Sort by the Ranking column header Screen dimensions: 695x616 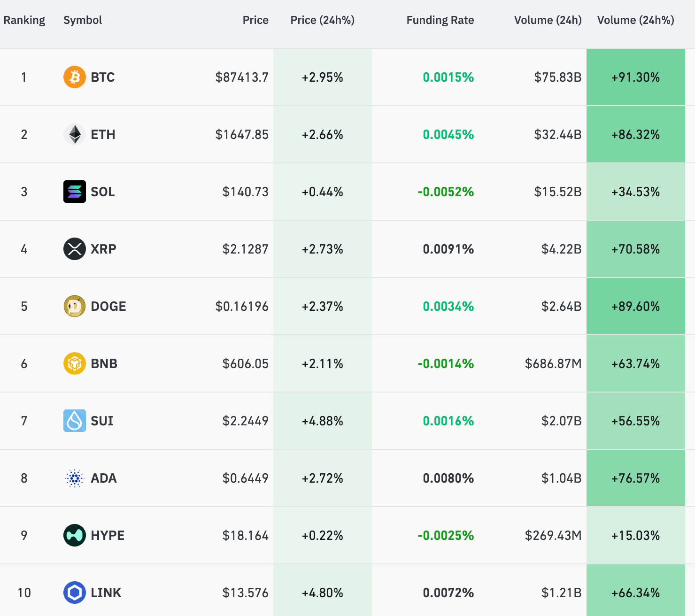(24, 20)
